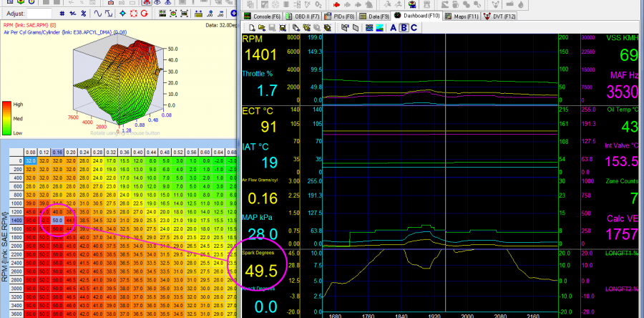Open the Maps (F11) tab
Image resolution: width=644 pixels, height=318 pixels.
tap(462, 16)
